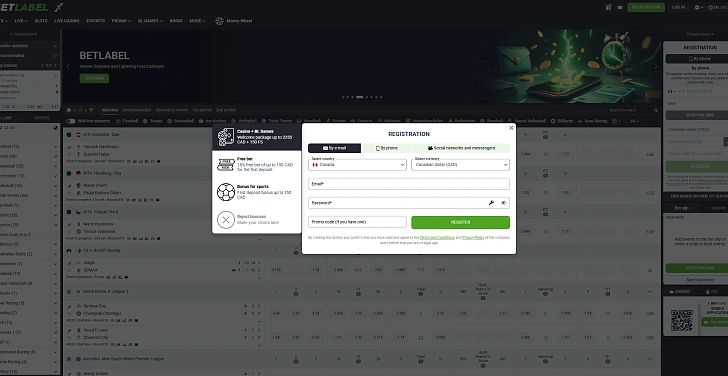
Task: Open the ESPORTS menu item
Action: tap(96, 21)
